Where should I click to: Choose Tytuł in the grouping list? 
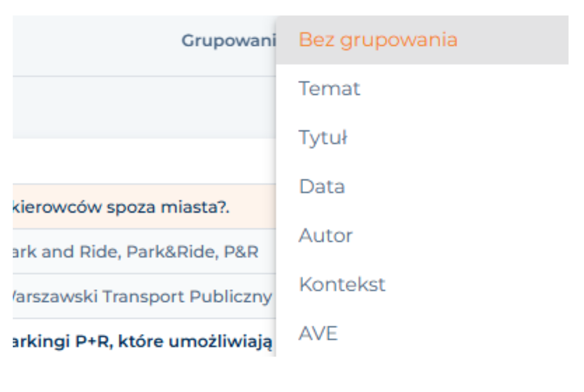coord(323,138)
